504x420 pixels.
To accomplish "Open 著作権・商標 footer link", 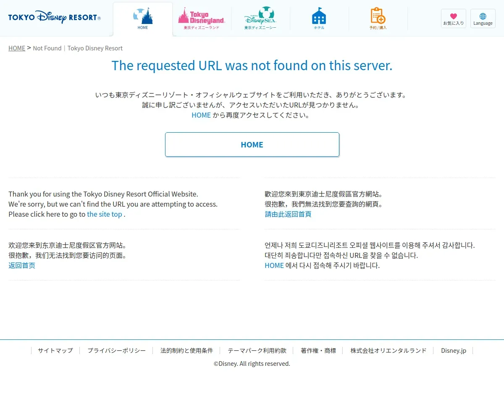I will point(318,351).
